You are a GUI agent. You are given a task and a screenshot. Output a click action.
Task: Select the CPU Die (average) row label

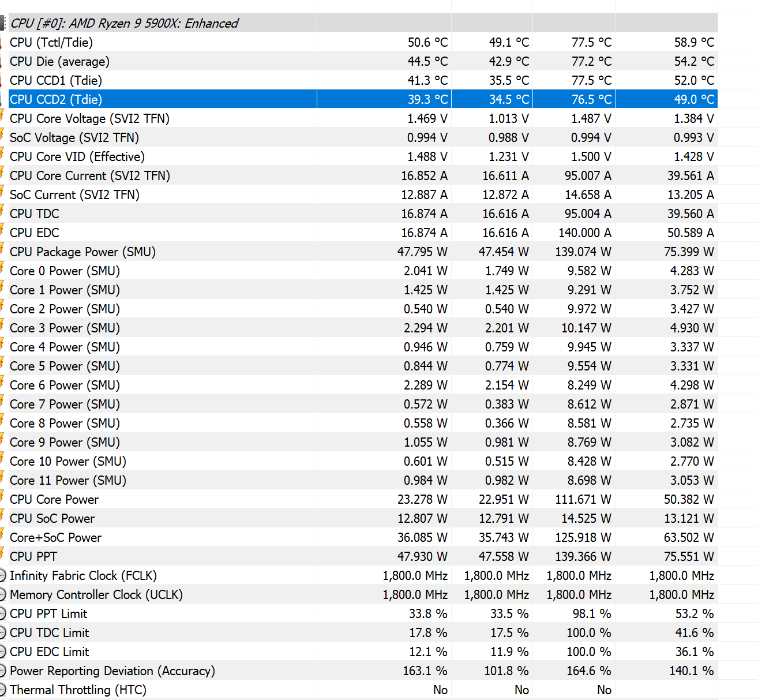(59, 61)
